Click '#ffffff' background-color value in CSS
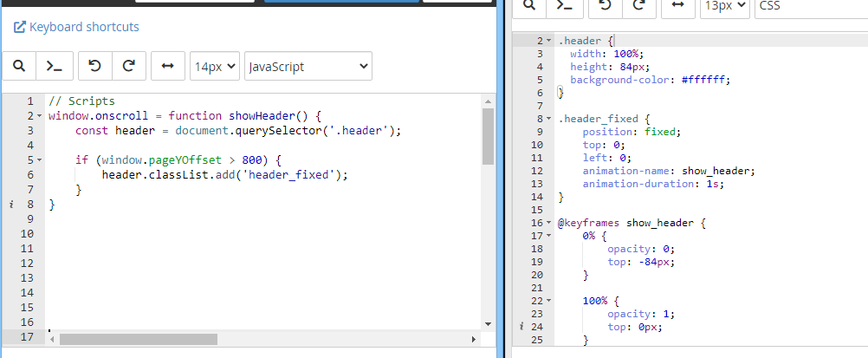Image resolution: width=868 pixels, height=358 pixels. click(703, 80)
